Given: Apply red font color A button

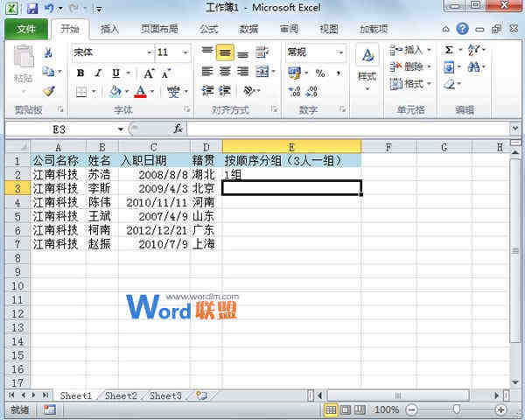Looking at the screenshot, I should point(140,91).
